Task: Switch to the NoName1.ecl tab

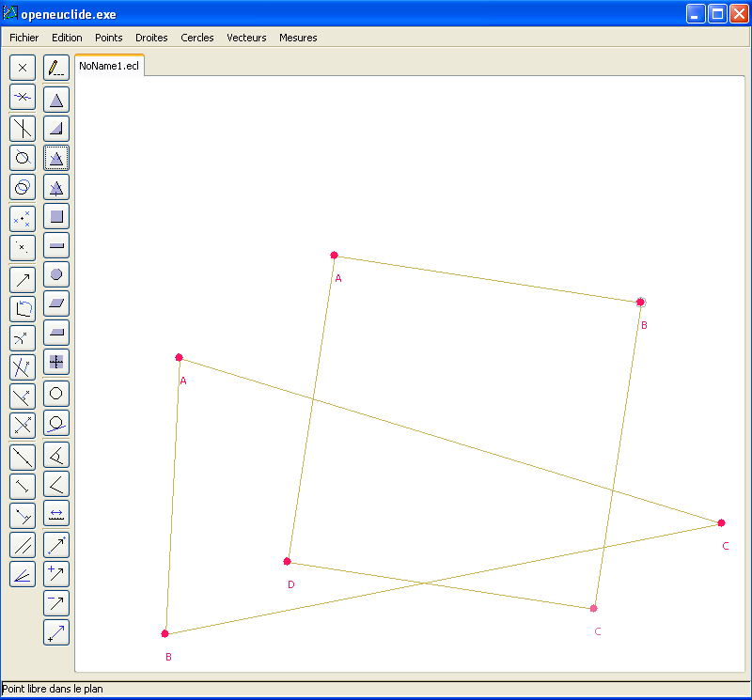Action: (109, 66)
